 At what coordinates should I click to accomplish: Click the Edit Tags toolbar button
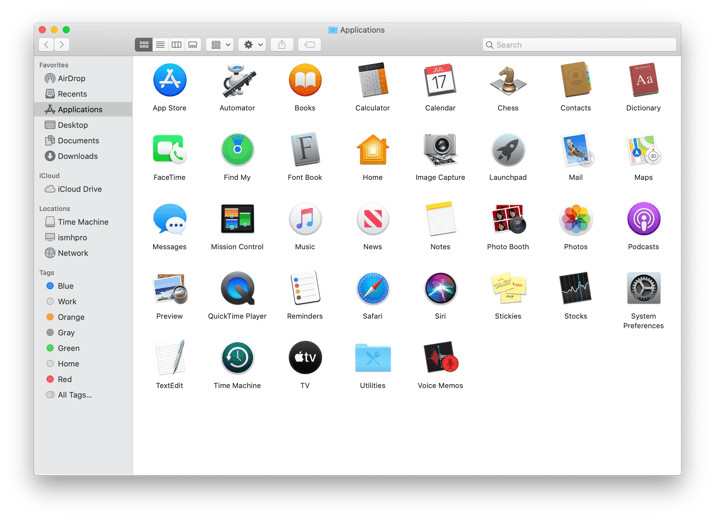[x=310, y=45]
